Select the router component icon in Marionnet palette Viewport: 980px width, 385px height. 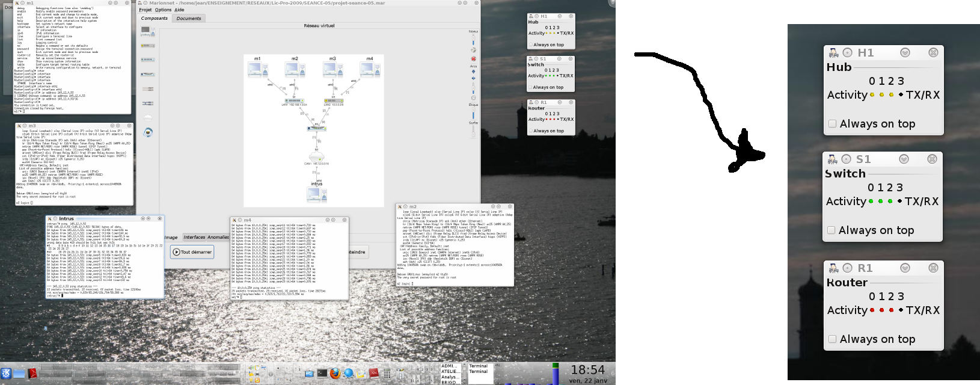[148, 74]
